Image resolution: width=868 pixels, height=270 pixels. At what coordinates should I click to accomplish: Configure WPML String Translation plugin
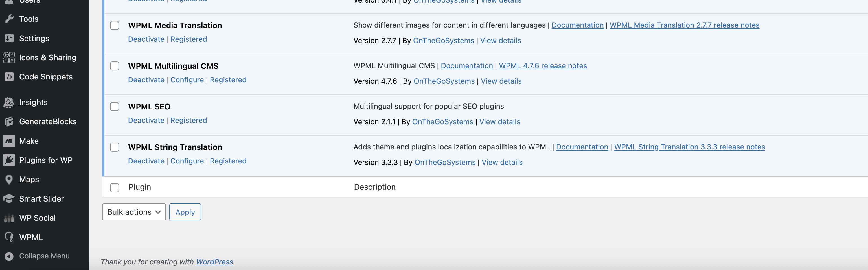pyautogui.click(x=187, y=161)
